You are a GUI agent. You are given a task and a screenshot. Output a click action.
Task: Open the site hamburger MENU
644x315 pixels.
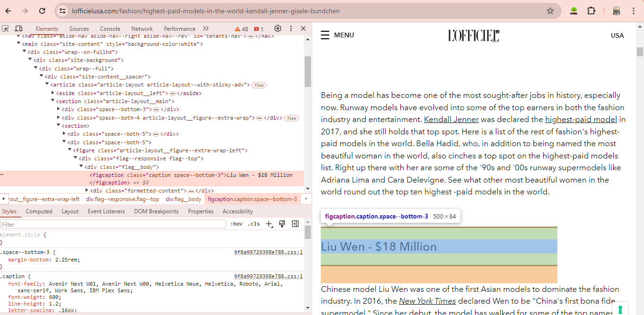(x=337, y=35)
